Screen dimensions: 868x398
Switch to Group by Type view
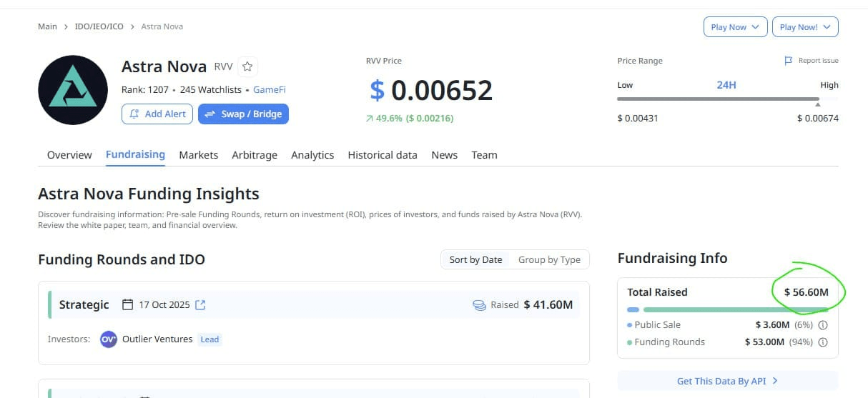(549, 259)
